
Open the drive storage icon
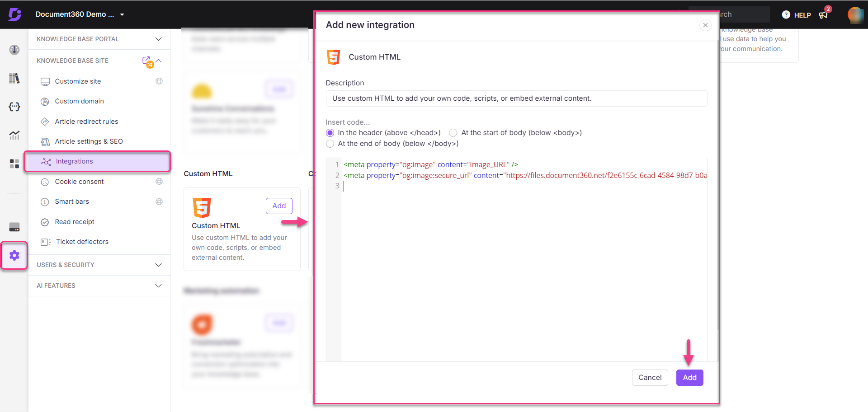(x=14, y=227)
